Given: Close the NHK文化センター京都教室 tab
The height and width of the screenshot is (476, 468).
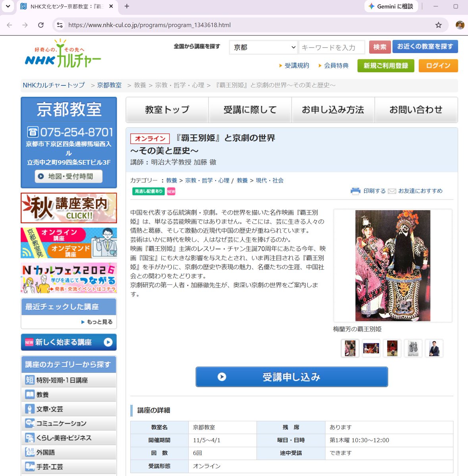Looking at the screenshot, I should tap(111, 6).
